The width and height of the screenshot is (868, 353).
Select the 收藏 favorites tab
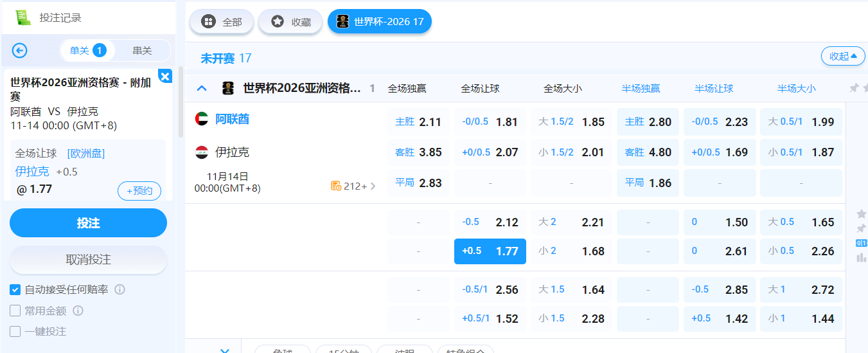click(x=290, y=22)
